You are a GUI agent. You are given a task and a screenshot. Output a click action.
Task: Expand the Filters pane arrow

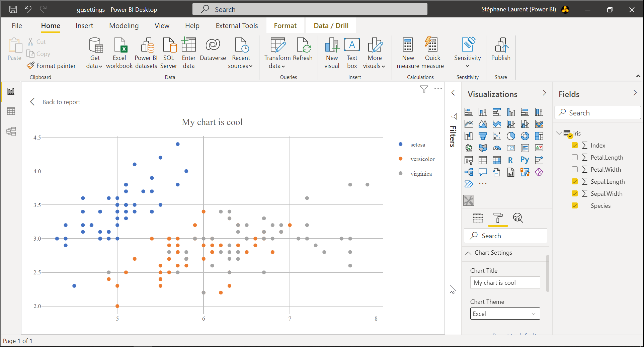coord(453,93)
